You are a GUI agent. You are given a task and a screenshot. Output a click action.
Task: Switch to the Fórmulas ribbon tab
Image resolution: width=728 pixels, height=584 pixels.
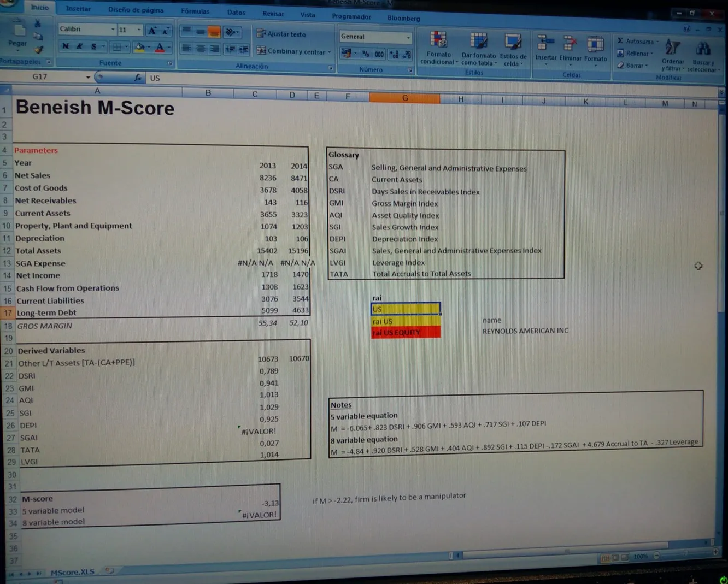click(x=195, y=11)
